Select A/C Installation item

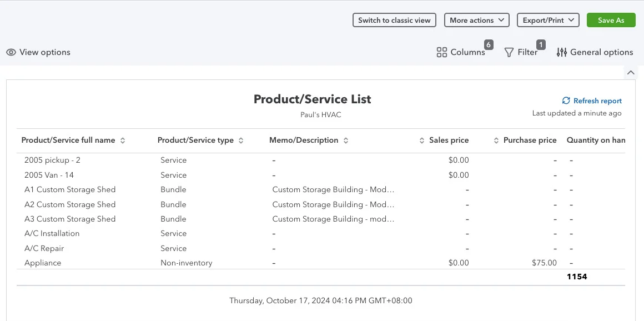[x=52, y=233]
